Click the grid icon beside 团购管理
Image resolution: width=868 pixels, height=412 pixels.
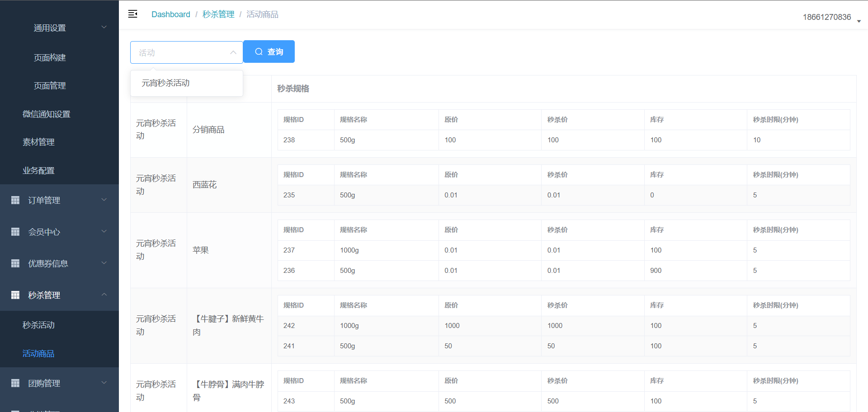15,383
